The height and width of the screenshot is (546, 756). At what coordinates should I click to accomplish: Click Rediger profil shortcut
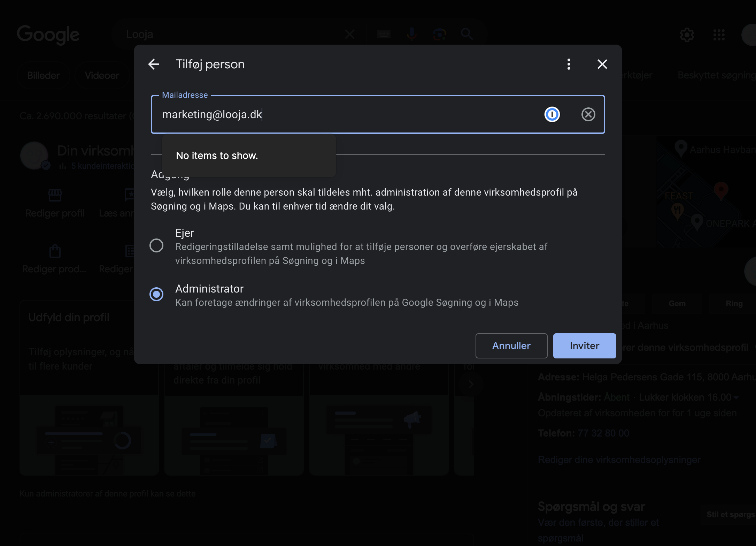pos(55,203)
